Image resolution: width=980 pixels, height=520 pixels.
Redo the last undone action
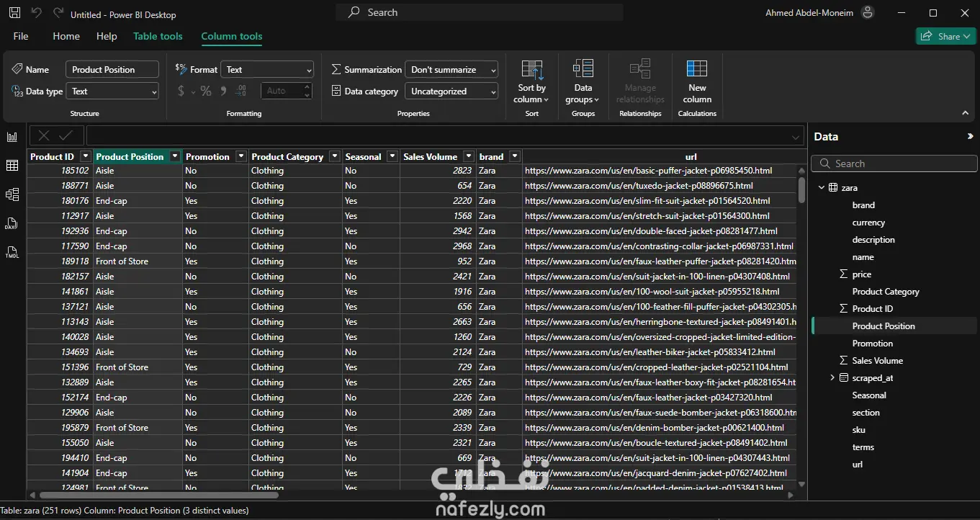pyautogui.click(x=58, y=13)
